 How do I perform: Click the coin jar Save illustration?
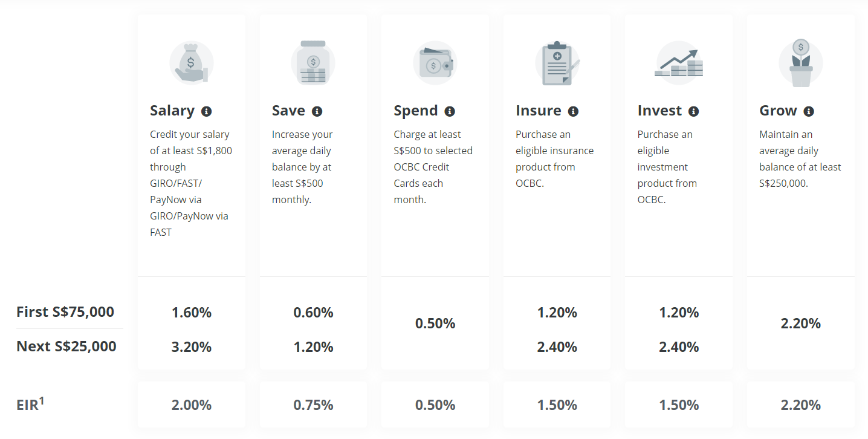point(313,63)
